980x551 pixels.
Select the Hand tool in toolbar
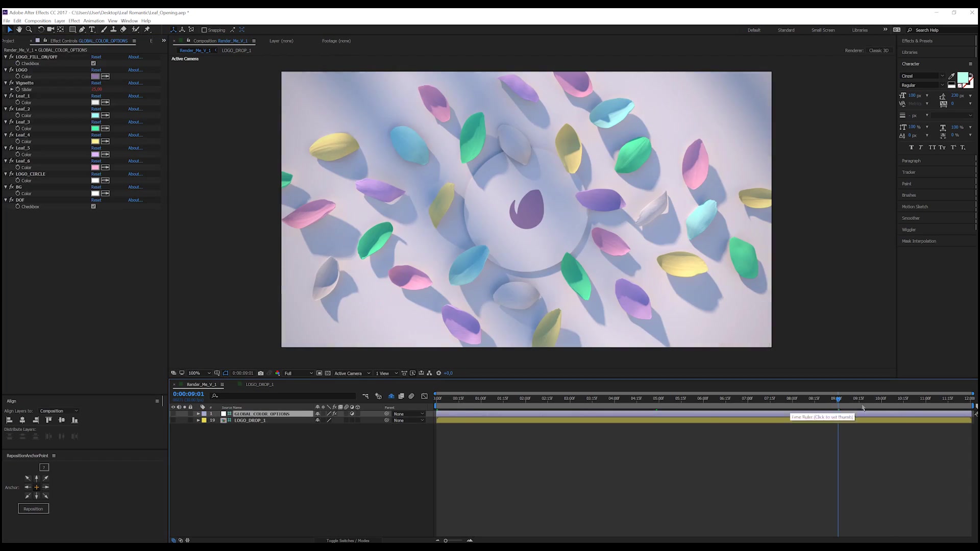[19, 30]
